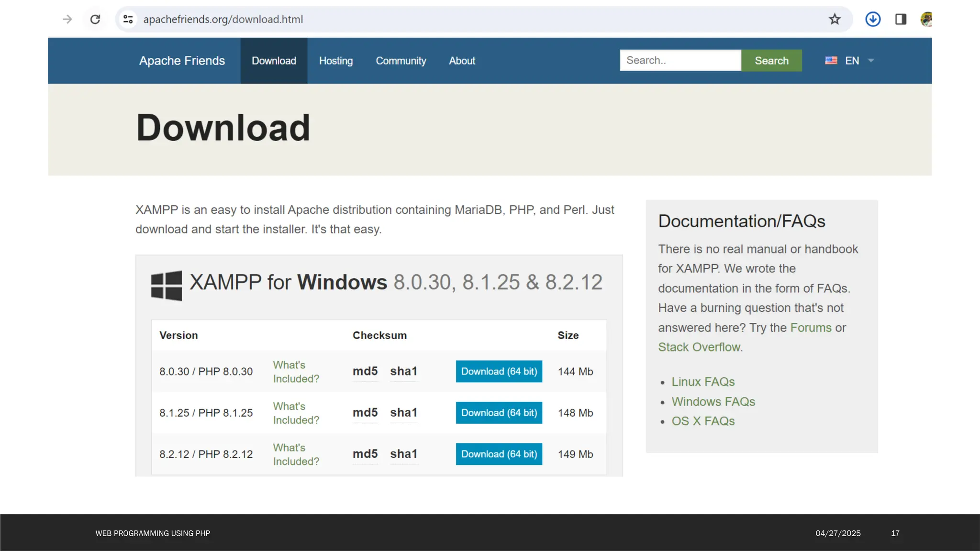The height and width of the screenshot is (551, 980).
Task: Click the Windows logo beside XAMPP heading
Action: pyautogui.click(x=167, y=286)
